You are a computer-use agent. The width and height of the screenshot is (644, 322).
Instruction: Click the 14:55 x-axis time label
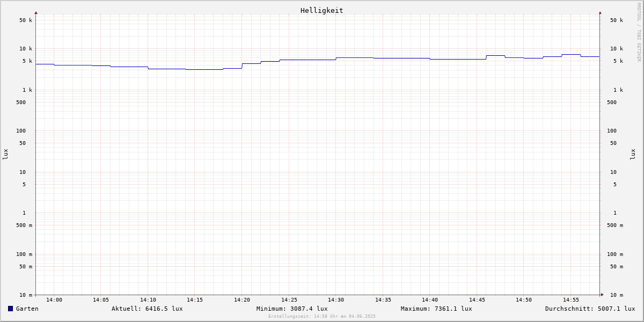(571, 300)
